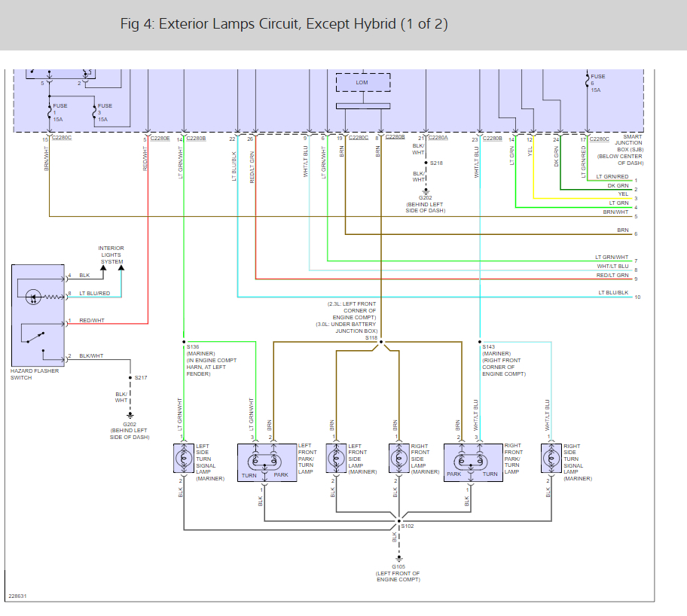
Task: Click the G105 ground symbol
Action: 398,559
